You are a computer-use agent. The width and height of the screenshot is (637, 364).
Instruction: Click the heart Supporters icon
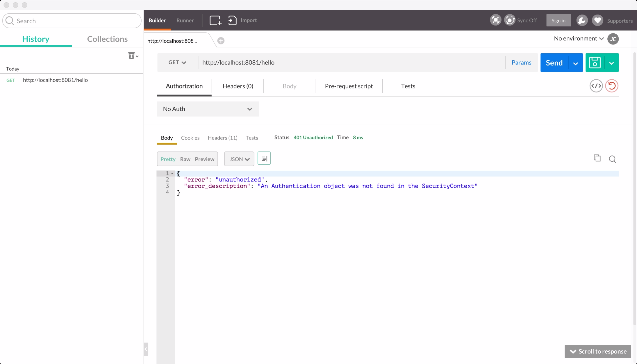point(597,20)
